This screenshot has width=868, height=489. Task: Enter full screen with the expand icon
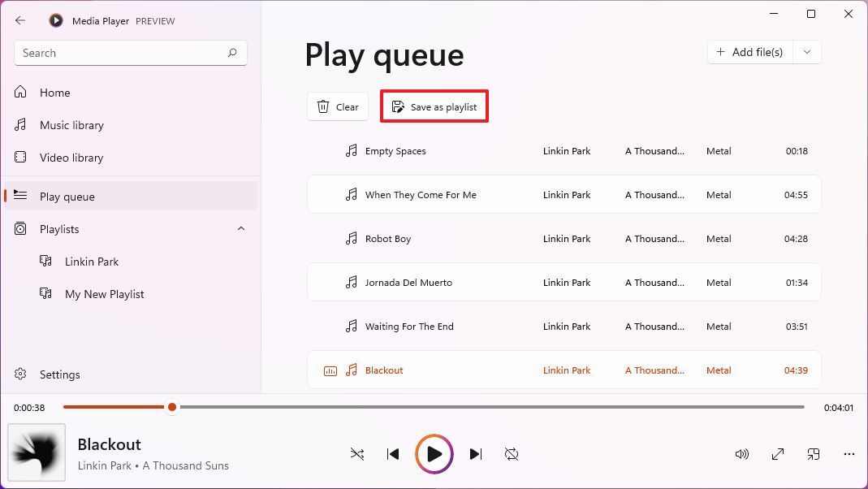click(x=777, y=454)
